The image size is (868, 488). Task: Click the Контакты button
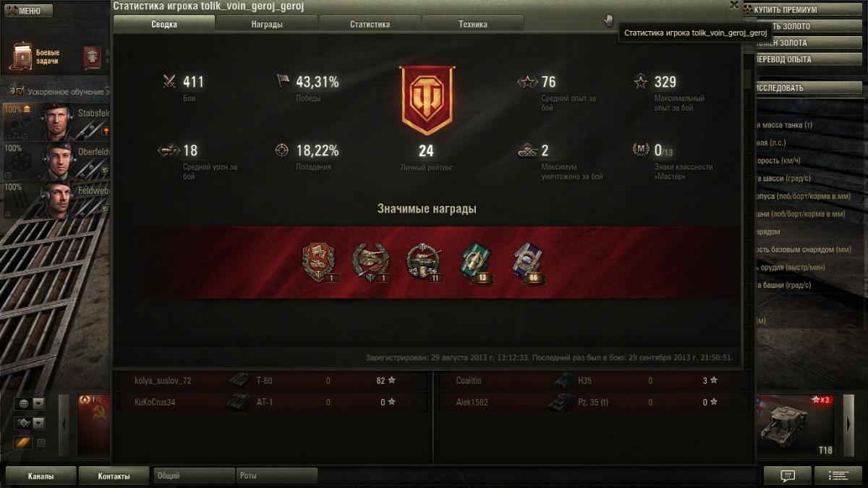[114, 476]
